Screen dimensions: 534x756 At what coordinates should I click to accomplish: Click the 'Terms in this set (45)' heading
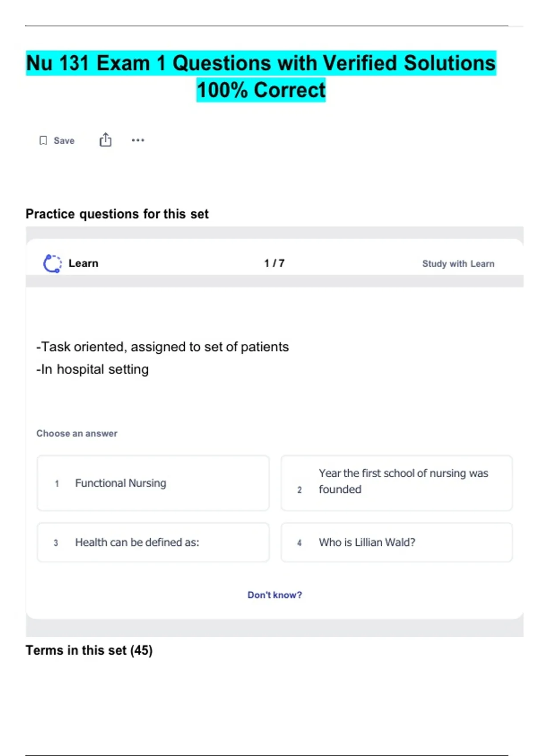coord(89,650)
